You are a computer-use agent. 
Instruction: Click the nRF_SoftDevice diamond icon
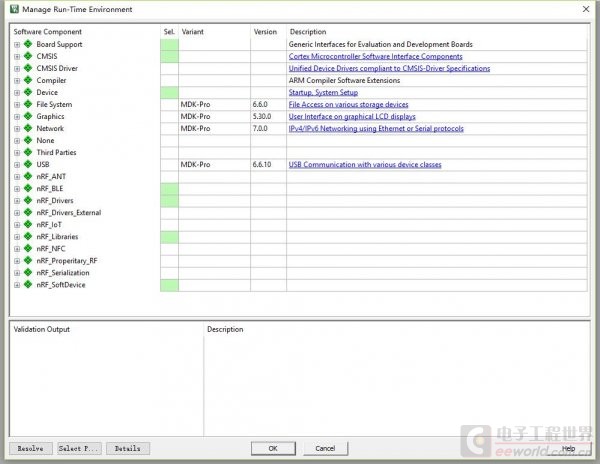pos(28,285)
